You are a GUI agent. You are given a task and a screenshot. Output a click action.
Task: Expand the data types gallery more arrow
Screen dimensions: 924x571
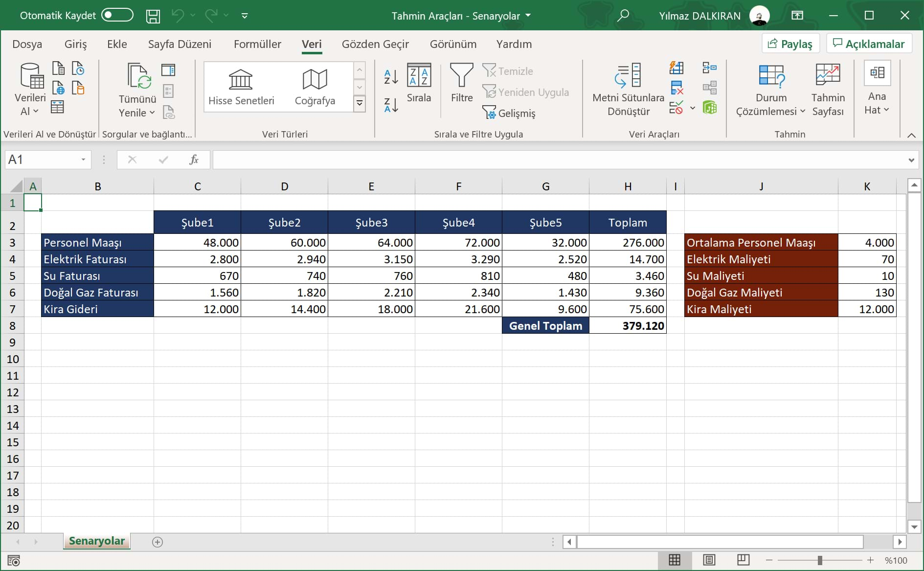[360, 103]
